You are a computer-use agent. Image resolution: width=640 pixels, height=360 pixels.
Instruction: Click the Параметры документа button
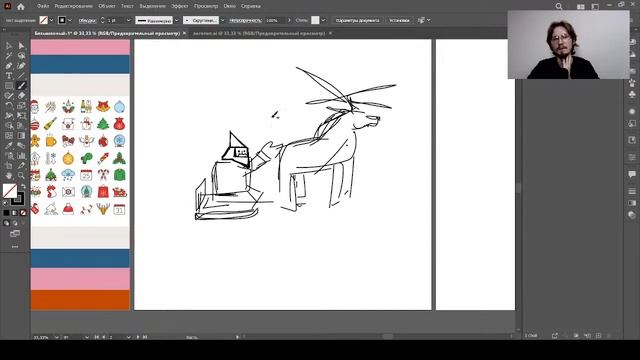tap(357, 20)
